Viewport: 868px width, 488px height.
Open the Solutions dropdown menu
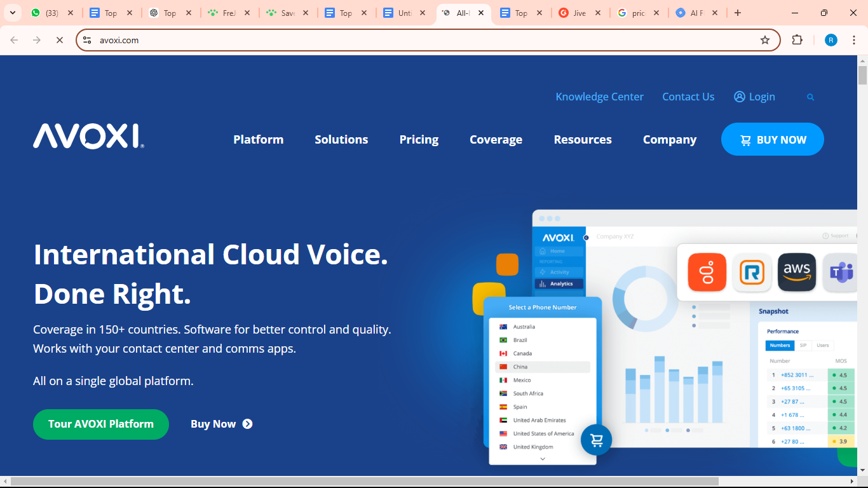[x=341, y=139]
